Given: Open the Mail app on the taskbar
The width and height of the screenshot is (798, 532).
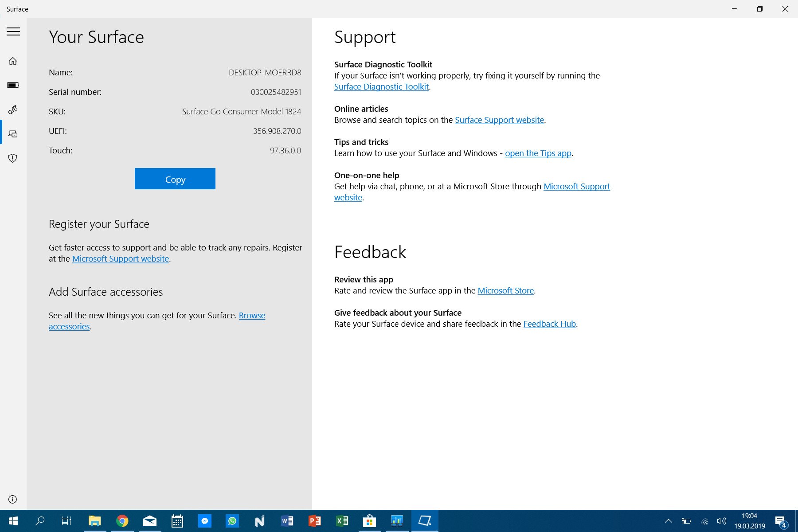Looking at the screenshot, I should click(149, 521).
